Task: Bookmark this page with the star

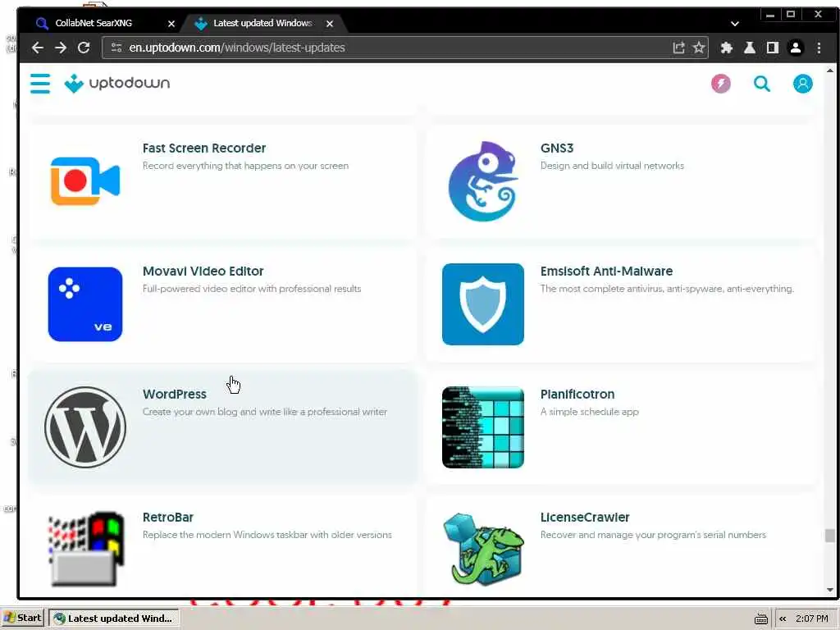Action: (x=699, y=48)
